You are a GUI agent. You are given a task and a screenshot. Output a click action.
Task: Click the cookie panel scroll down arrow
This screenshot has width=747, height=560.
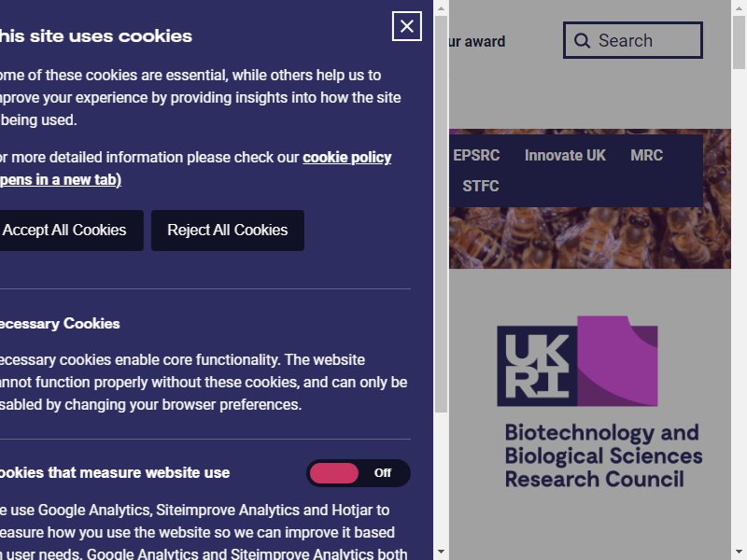click(x=441, y=552)
